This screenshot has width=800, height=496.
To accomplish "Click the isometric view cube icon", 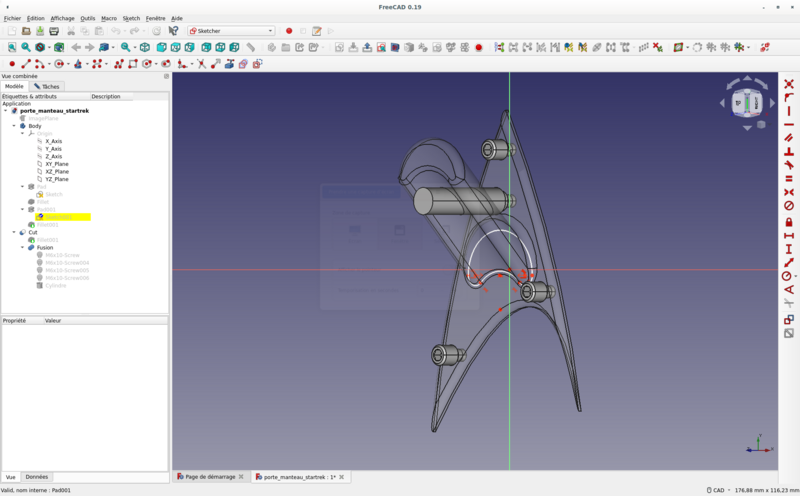I will [x=145, y=47].
